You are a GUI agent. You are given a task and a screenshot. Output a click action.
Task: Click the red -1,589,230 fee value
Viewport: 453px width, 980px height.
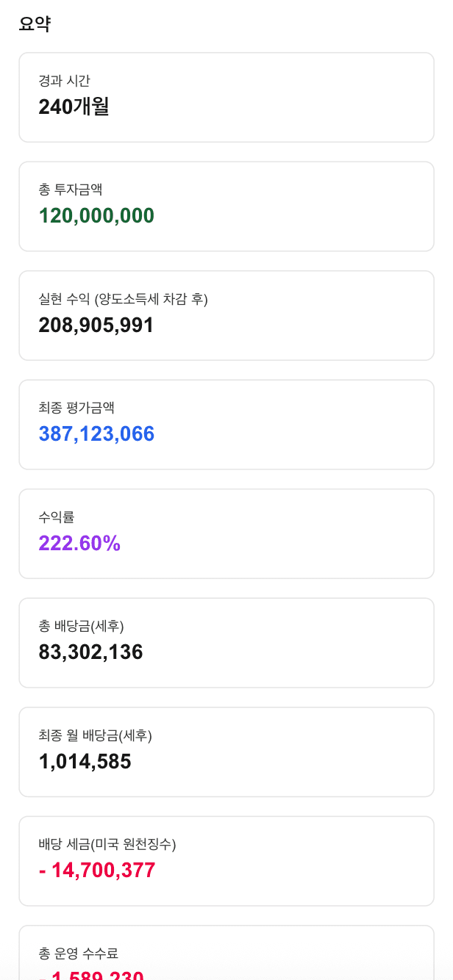93,976
